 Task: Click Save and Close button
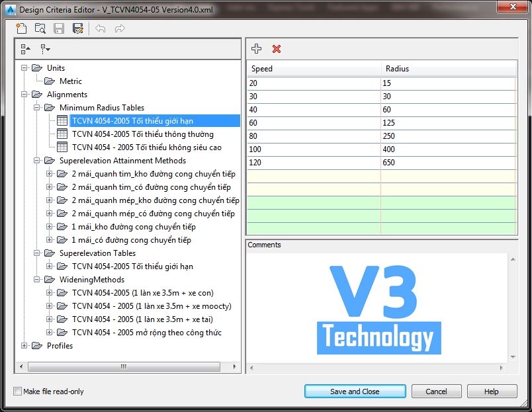point(355,391)
